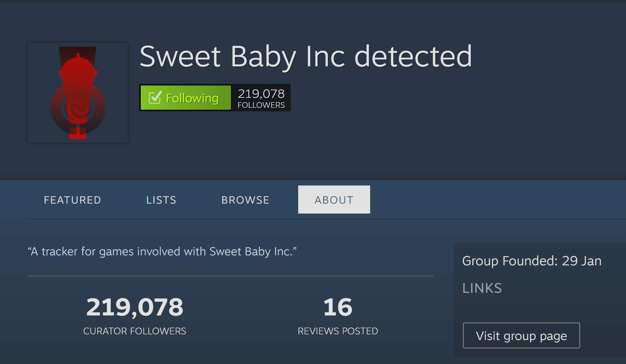Click the Visit group page button
Screen dimensions: 626x364
coord(521,335)
